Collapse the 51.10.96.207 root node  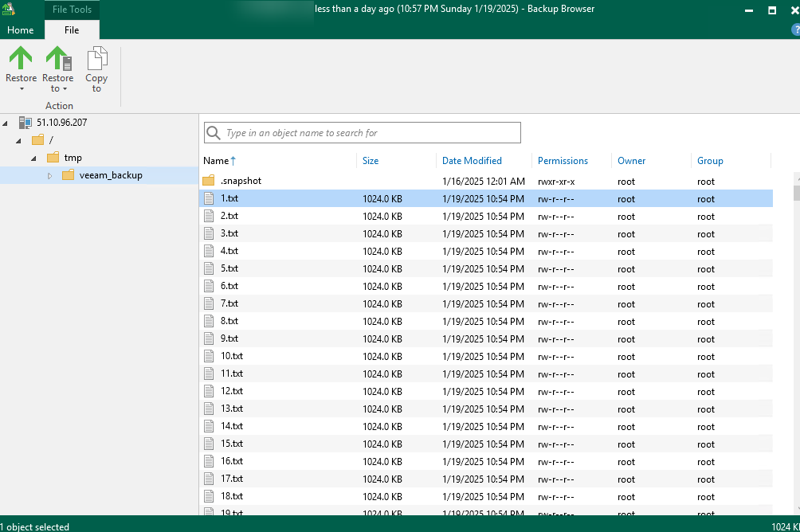point(6,123)
